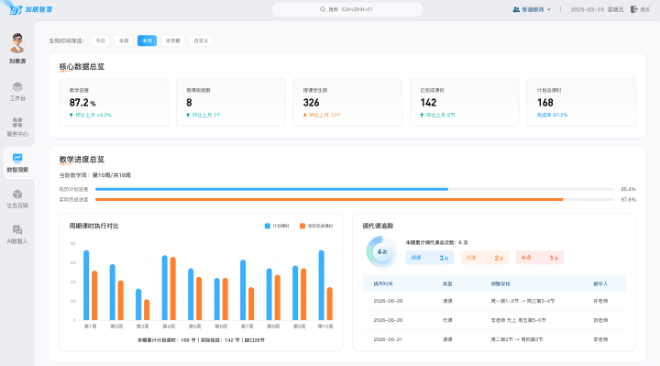
Task: Click the 87.6% actual progress value
Action: click(x=628, y=199)
